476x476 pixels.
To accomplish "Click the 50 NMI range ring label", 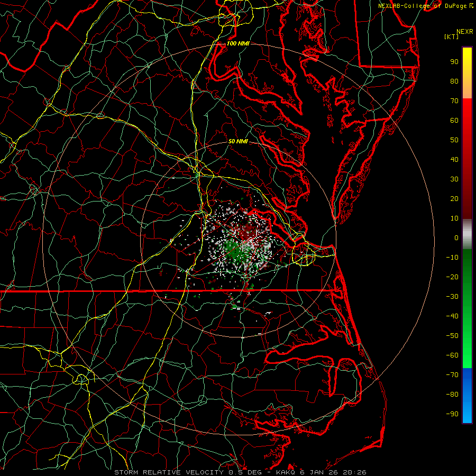I will (238, 141).
